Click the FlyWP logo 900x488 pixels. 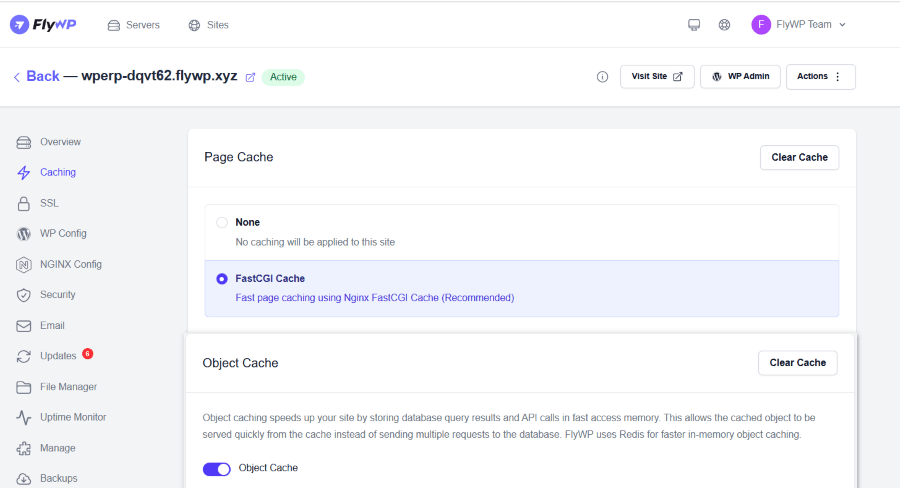[x=43, y=25]
